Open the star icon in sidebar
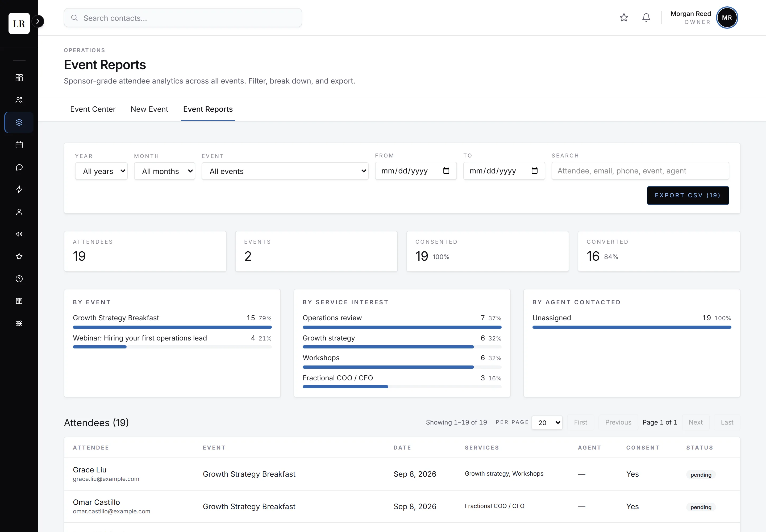766x532 pixels. pyautogui.click(x=19, y=256)
